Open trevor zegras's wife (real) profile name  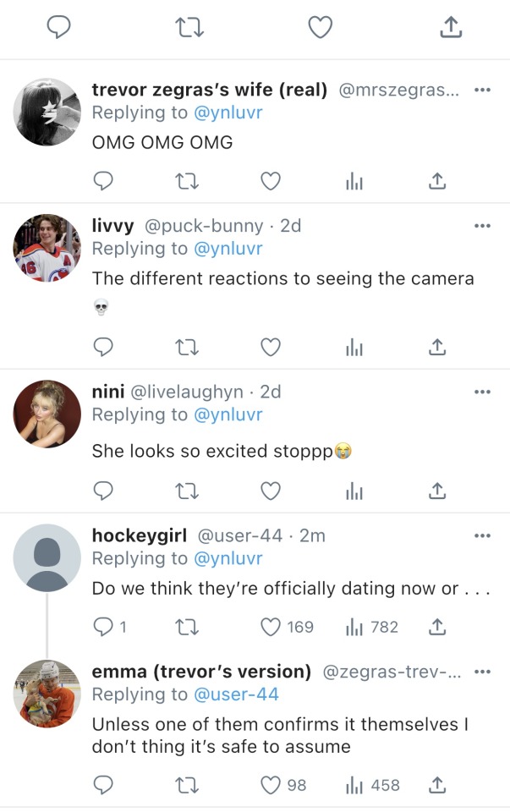coord(209,90)
